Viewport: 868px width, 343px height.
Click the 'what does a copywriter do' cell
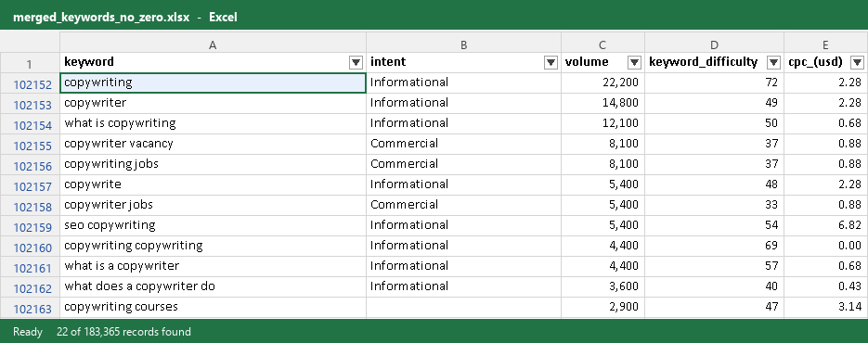[213, 287]
